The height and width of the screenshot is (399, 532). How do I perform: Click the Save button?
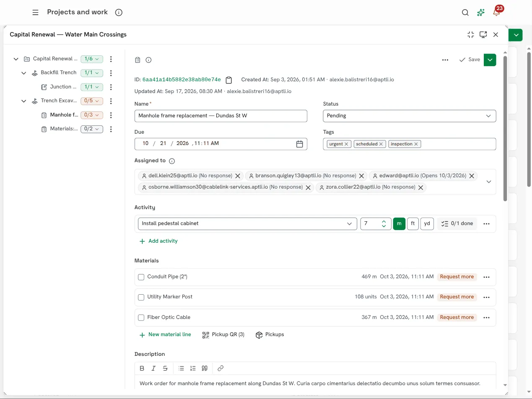470,60
